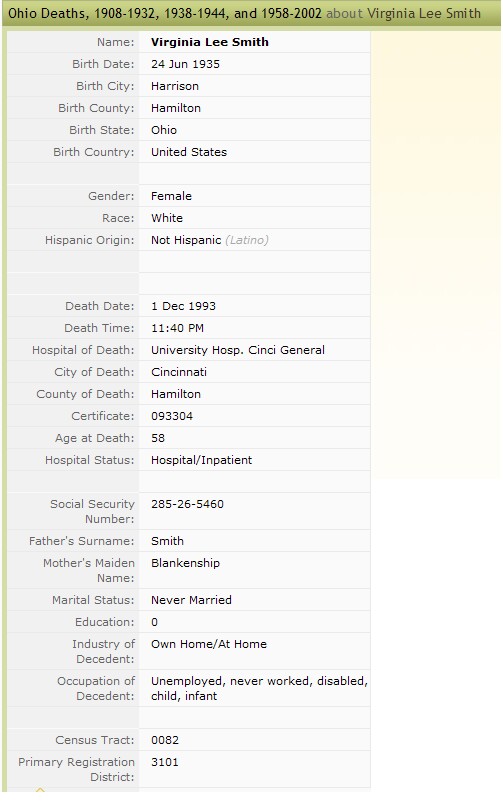Click the death date 1 Dec 1993
The height and width of the screenshot is (806, 503).
pyautogui.click(x=183, y=306)
